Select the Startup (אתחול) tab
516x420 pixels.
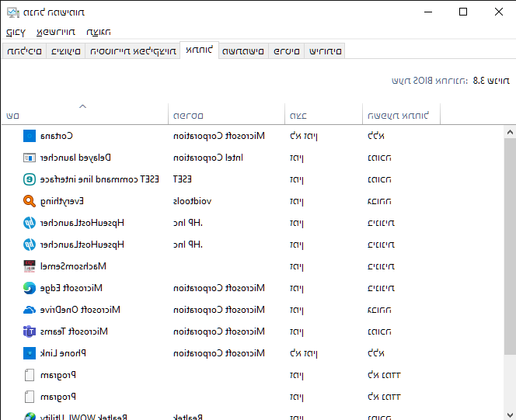pyautogui.click(x=200, y=50)
